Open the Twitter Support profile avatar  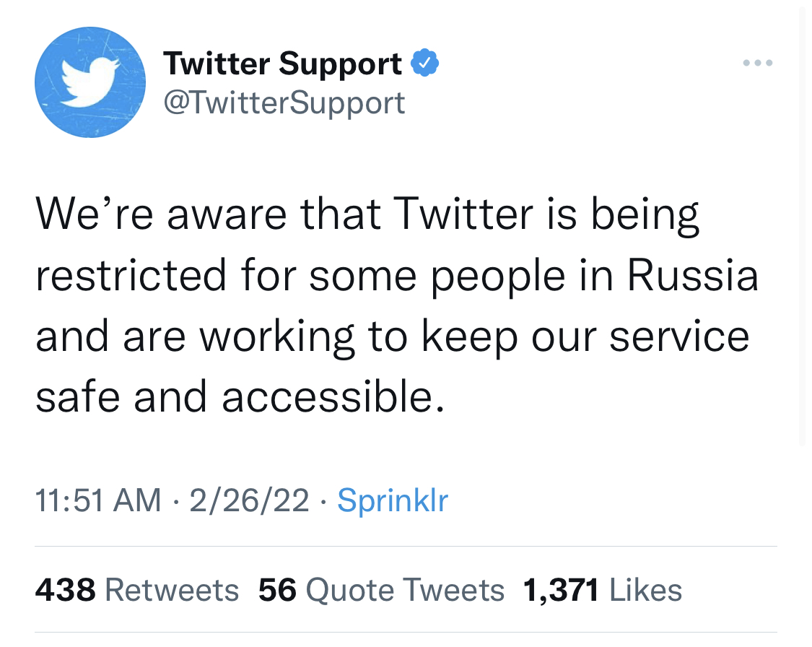pos(90,82)
